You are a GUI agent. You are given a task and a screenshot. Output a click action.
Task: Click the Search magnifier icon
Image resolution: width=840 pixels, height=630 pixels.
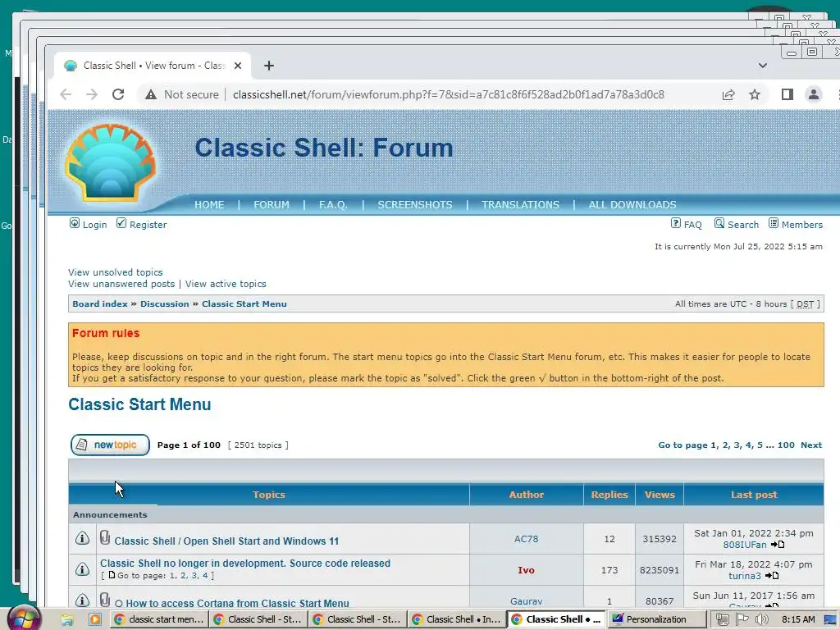click(x=719, y=223)
